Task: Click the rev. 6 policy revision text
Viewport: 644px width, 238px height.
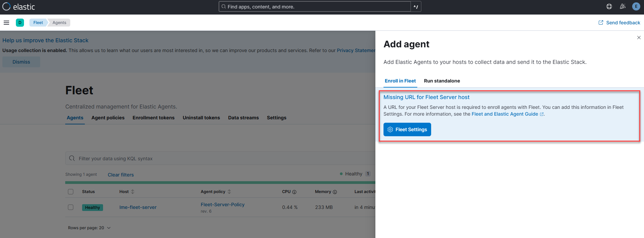Action: 206,211
